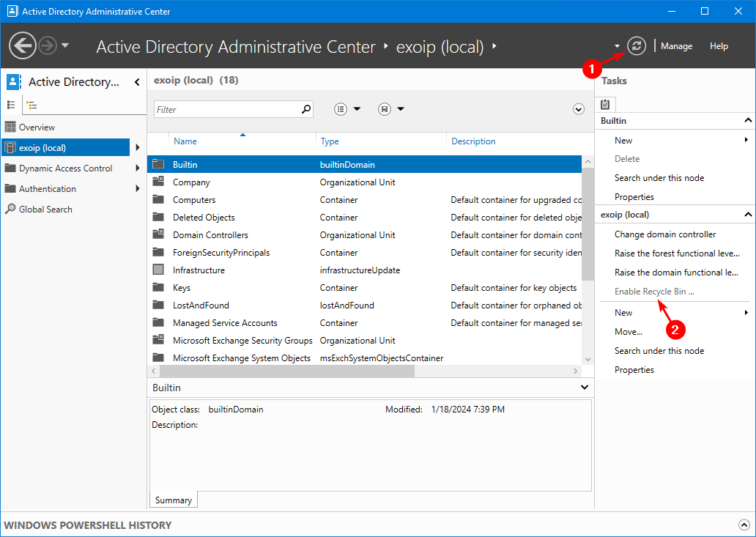The width and height of the screenshot is (756, 537).
Task: Open the saved queries disk icon
Action: point(385,109)
